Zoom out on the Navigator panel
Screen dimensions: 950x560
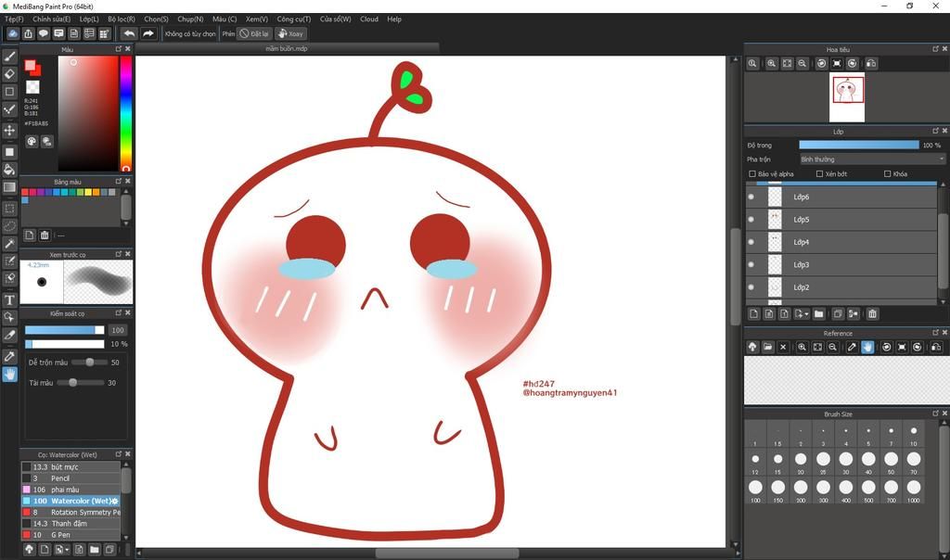coord(802,64)
